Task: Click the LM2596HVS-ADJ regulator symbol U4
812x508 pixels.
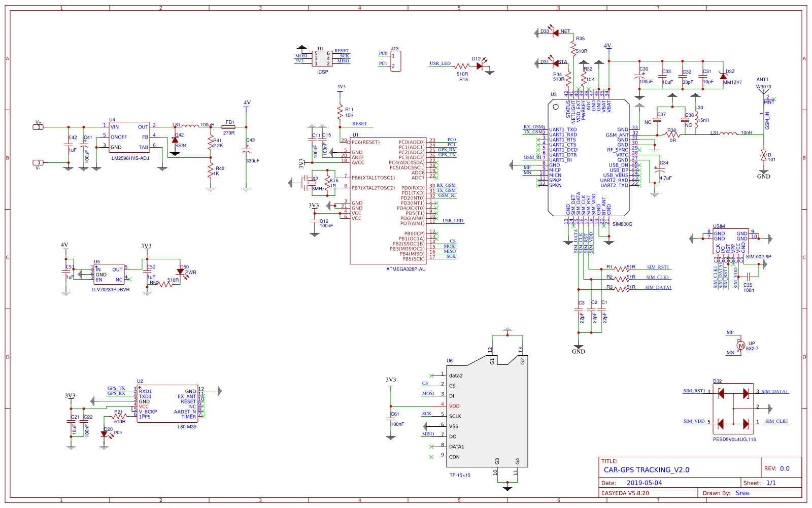Action: point(129,137)
